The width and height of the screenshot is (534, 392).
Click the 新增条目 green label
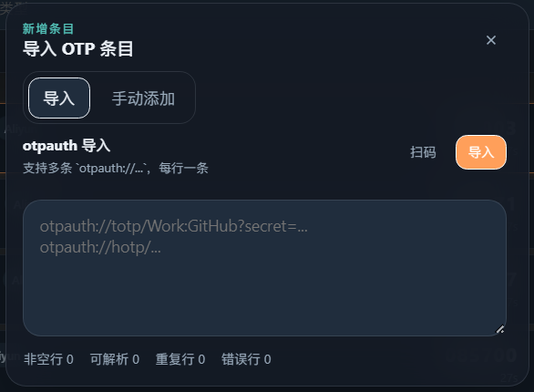tap(48, 29)
